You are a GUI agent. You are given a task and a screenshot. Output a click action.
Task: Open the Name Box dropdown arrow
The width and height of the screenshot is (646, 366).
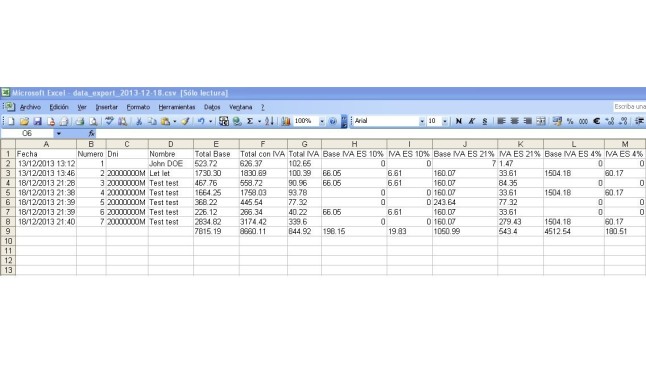point(59,134)
